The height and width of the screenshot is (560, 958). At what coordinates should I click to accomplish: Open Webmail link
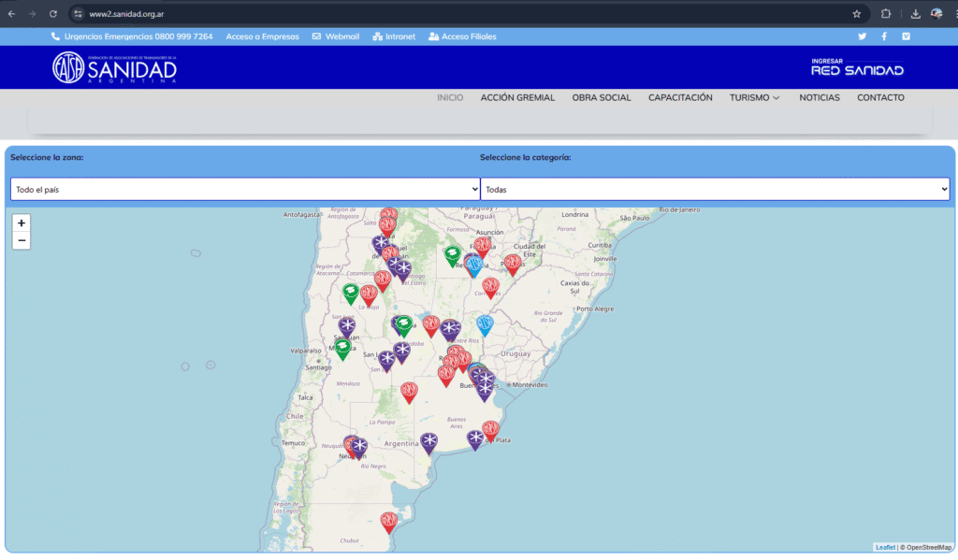click(336, 36)
